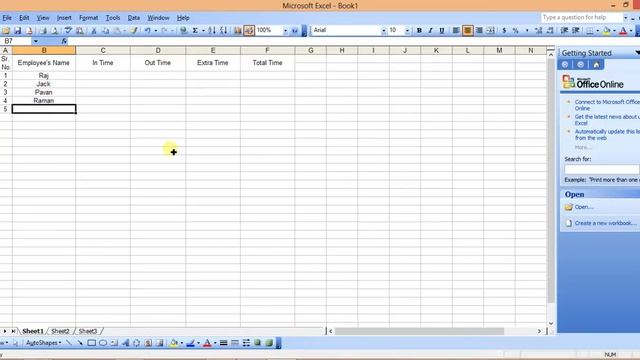This screenshot has height=360, width=640.
Task: Click Sort Descending icon
Action: tap(223, 31)
